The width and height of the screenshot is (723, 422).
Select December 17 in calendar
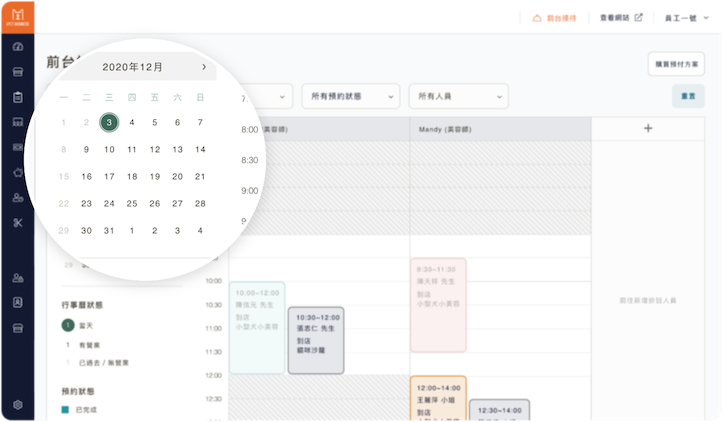pyautogui.click(x=109, y=176)
